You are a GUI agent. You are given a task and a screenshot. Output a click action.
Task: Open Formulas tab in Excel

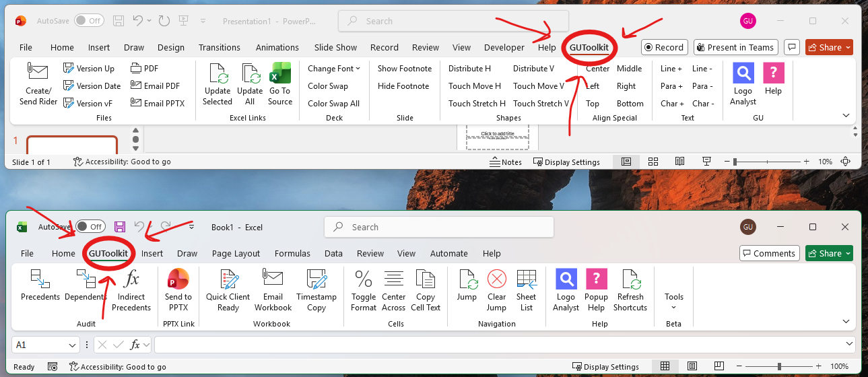(x=292, y=253)
